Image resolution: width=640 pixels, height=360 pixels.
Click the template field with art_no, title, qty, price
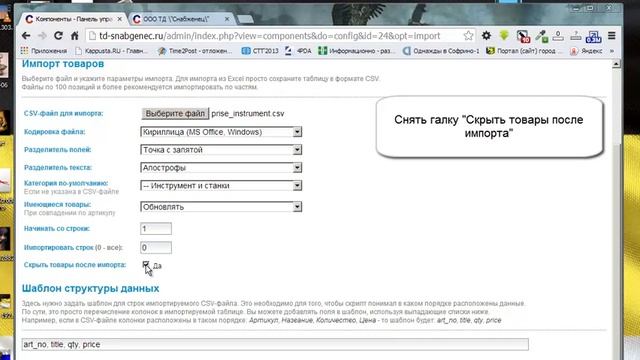[x=275, y=344]
